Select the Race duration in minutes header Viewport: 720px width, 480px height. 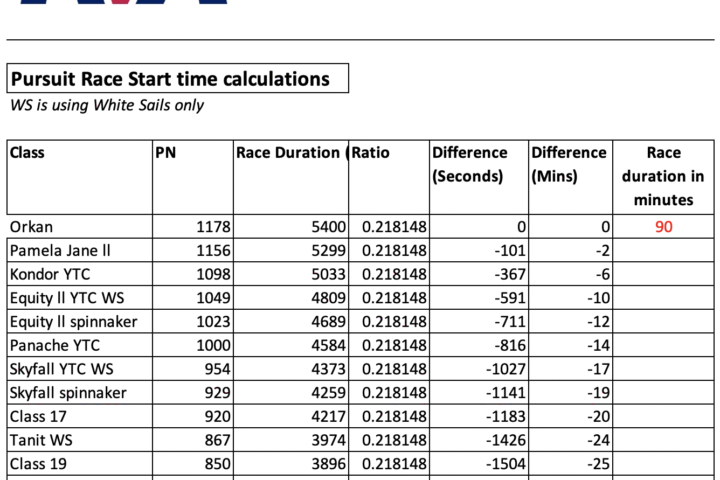[663, 176]
